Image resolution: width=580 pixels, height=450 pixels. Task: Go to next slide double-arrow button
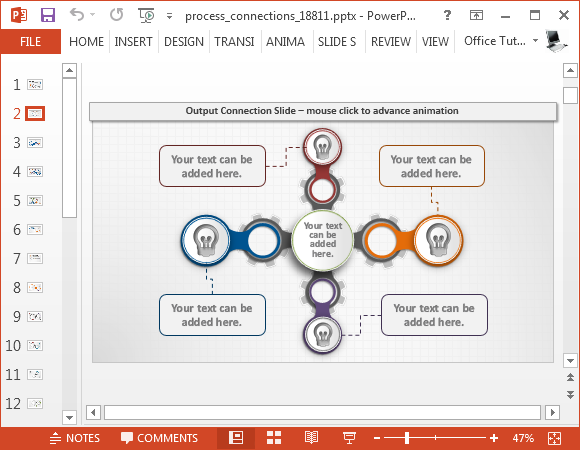(x=570, y=394)
